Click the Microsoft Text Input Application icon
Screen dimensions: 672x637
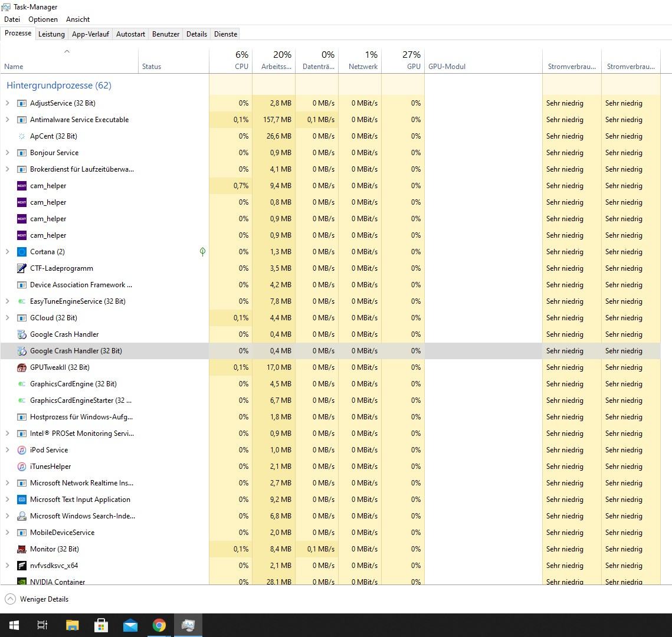[21, 500]
